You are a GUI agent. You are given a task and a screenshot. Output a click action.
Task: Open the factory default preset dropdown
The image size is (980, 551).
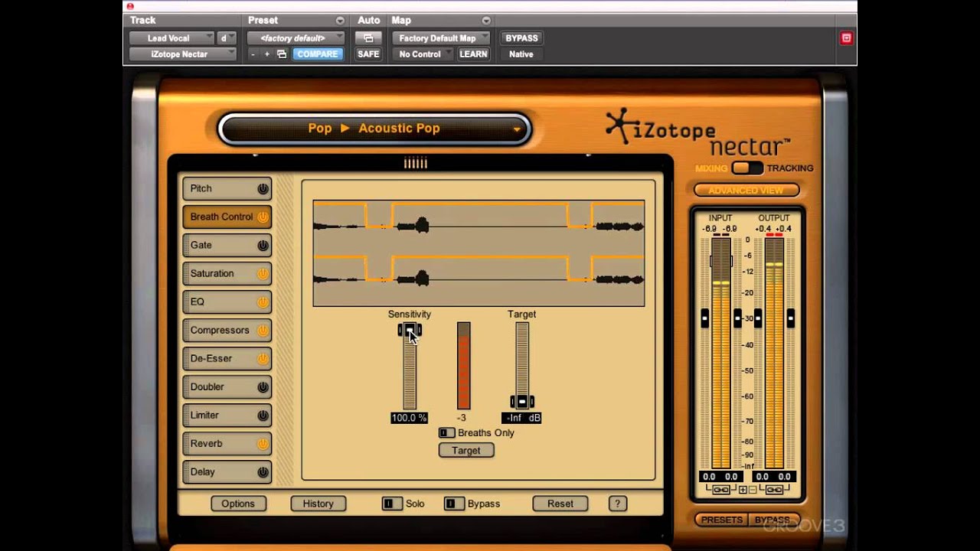tap(296, 37)
